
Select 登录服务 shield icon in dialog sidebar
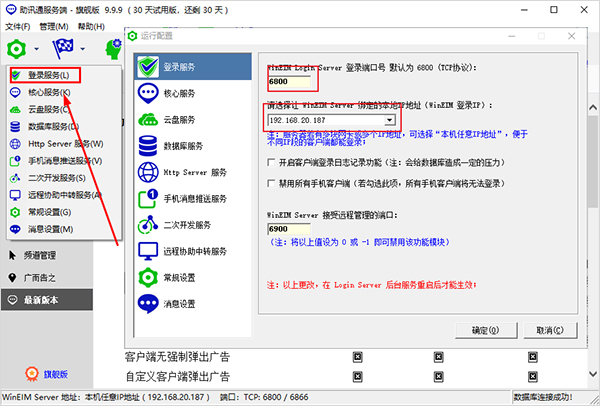point(148,67)
